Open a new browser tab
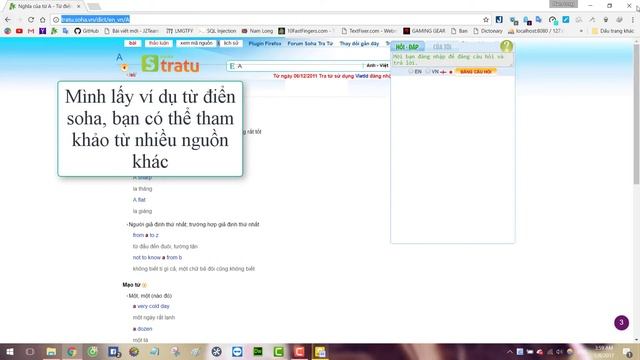 (94, 6)
